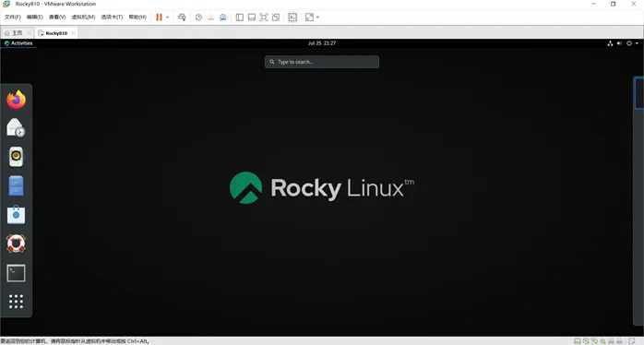
Task: Open the snapshot manager
Action: point(223,18)
